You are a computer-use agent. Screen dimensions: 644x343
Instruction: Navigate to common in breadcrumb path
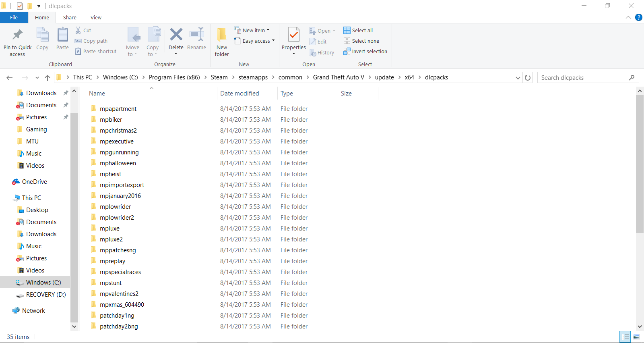click(x=290, y=77)
